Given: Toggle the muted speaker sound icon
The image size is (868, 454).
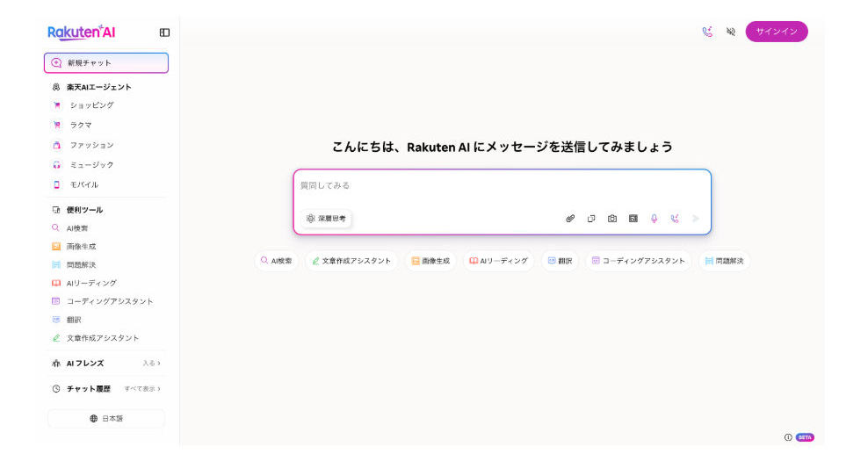Looking at the screenshot, I should coord(730,32).
